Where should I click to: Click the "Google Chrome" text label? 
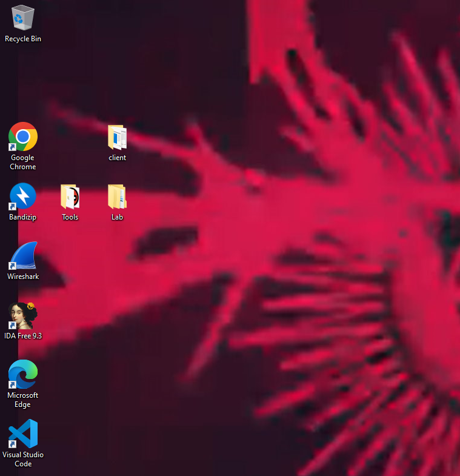(x=23, y=163)
